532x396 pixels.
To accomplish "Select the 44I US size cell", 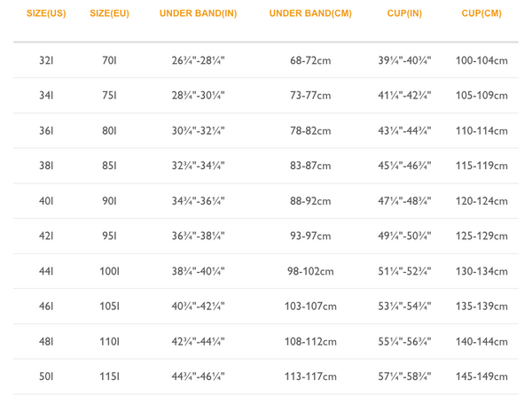I will coord(46,271).
